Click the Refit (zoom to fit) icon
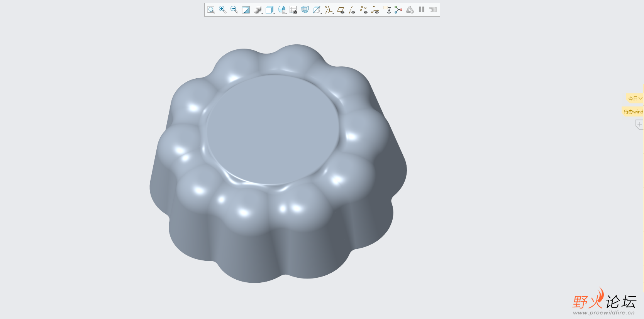 click(x=211, y=10)
